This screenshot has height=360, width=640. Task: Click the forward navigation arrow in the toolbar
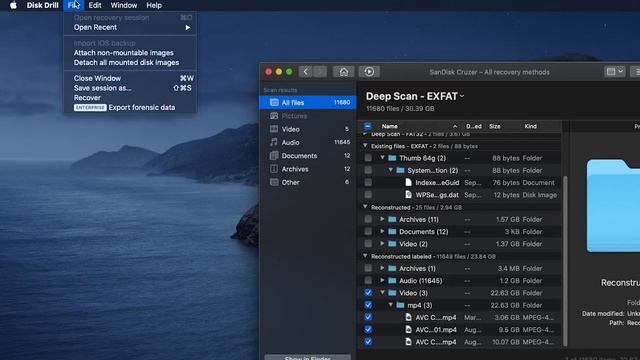320,72
